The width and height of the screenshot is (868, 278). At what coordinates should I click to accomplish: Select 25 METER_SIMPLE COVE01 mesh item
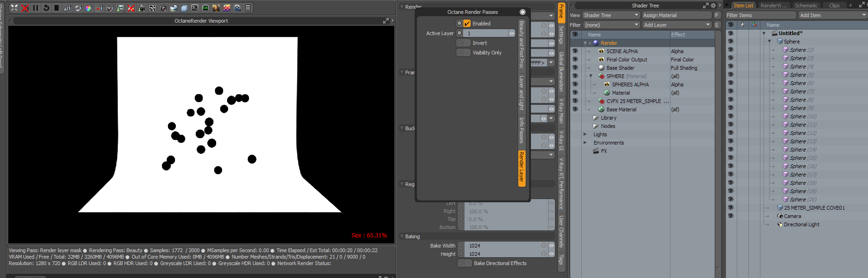click(x=814, y=208)
